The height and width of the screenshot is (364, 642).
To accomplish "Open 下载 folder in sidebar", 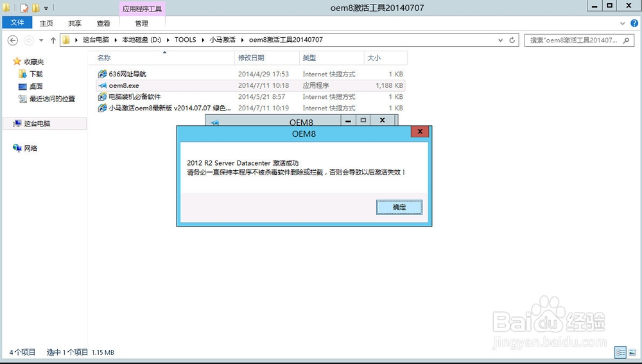I will pyautogui.click(x=36, y=74).
